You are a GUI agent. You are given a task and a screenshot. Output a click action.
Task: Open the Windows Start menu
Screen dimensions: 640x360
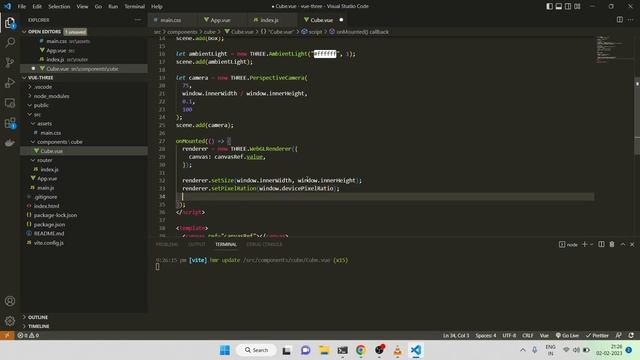[225, 350]
